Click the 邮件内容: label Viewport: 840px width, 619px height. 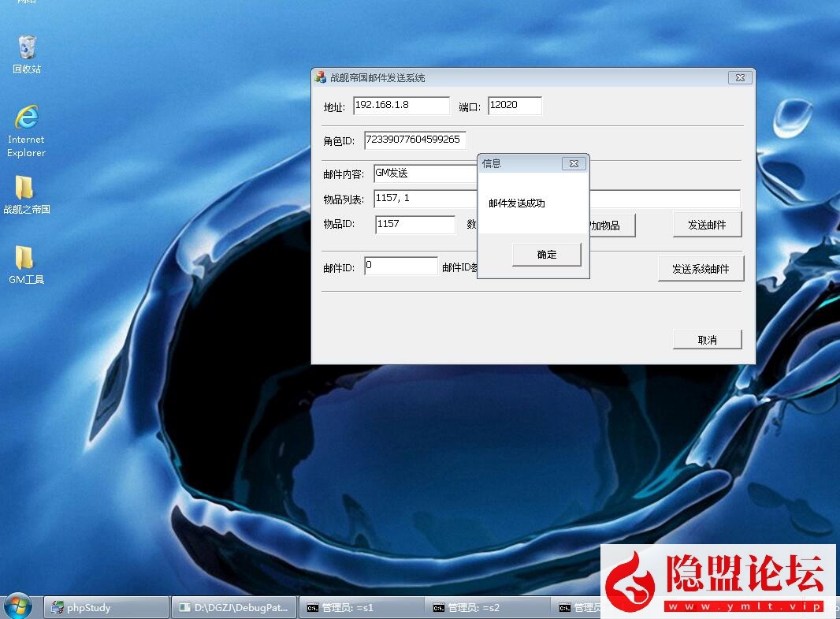344,174
